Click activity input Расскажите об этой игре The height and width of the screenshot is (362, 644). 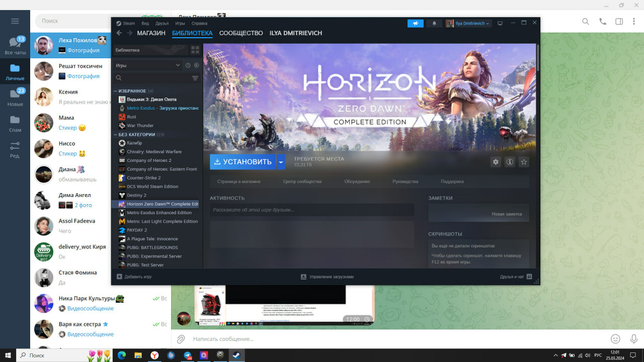[312, 210]
